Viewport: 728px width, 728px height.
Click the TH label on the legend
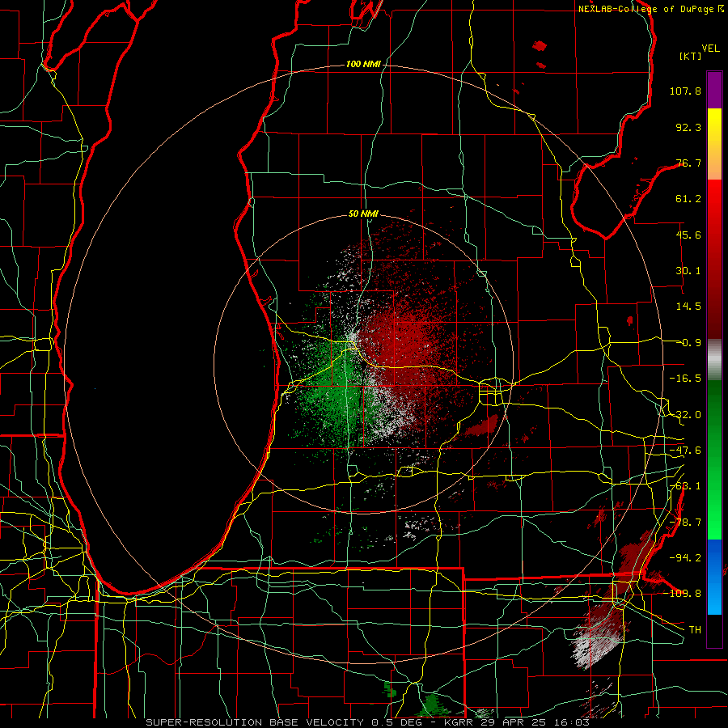point(695,629)
